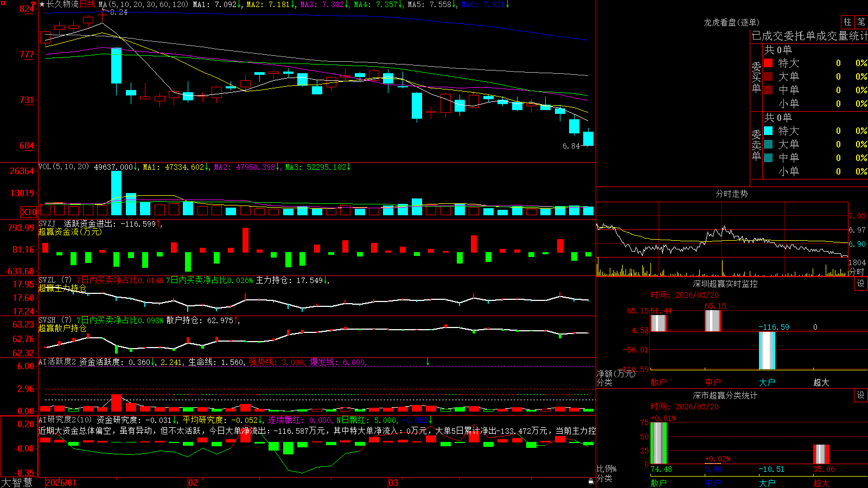Click the lock icon on time axis

point(591,481)
